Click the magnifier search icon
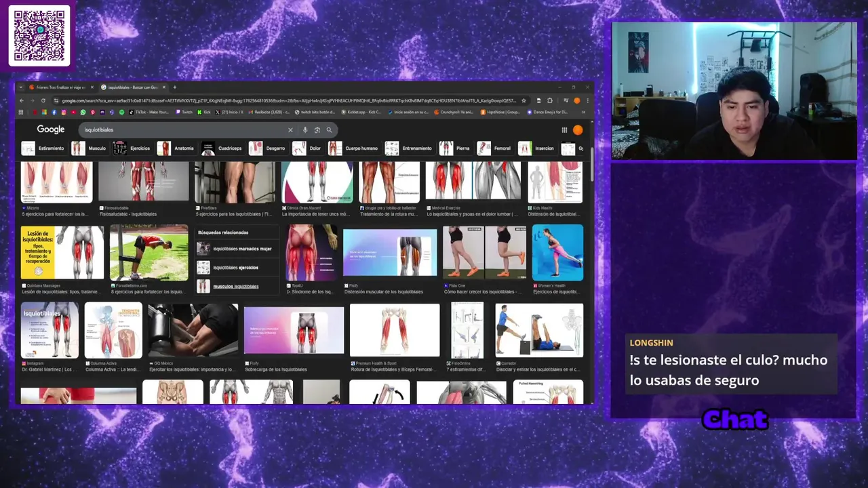Viewport: 868px width, 488px height. coord(329,129)
